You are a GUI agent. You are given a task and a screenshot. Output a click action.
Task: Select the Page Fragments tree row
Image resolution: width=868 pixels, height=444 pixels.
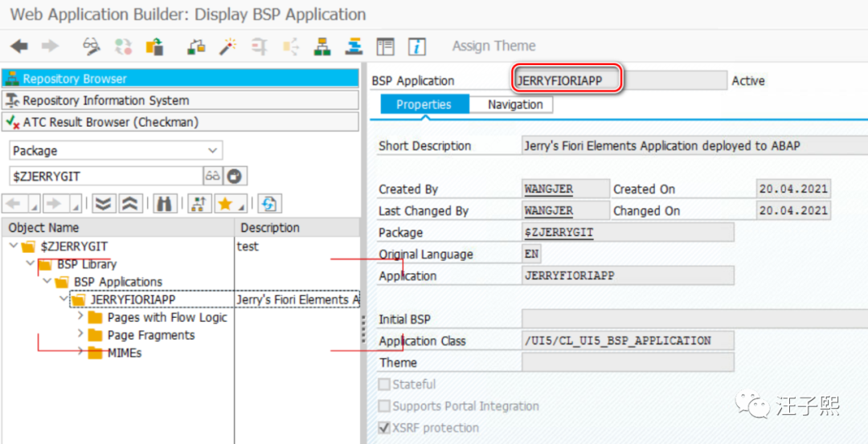click(x=150, y=335)
